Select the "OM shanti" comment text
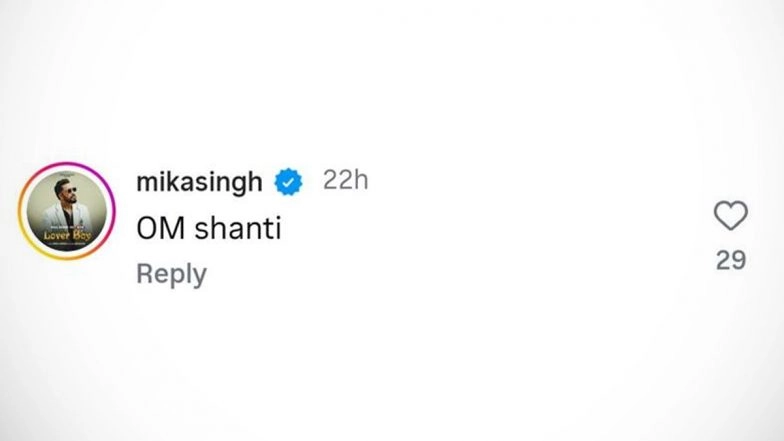Image resolution: width=784 pixels, height=441 pixels. coord(208,229)
